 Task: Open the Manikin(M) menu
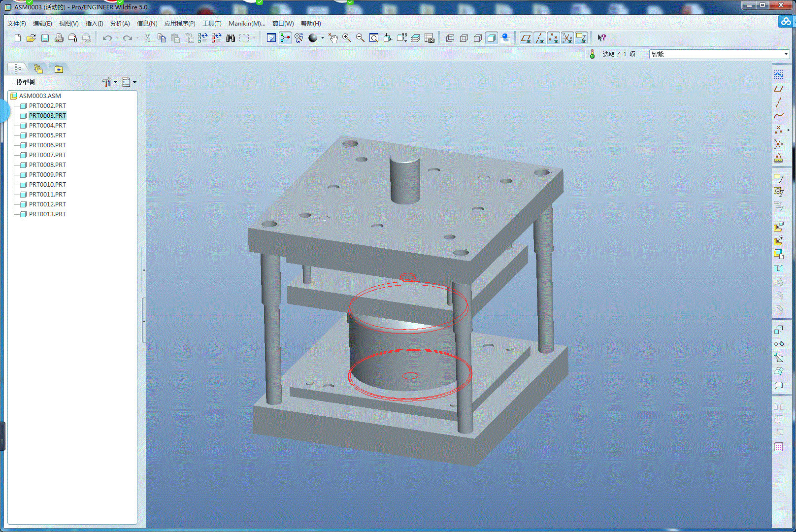point(247,23)
